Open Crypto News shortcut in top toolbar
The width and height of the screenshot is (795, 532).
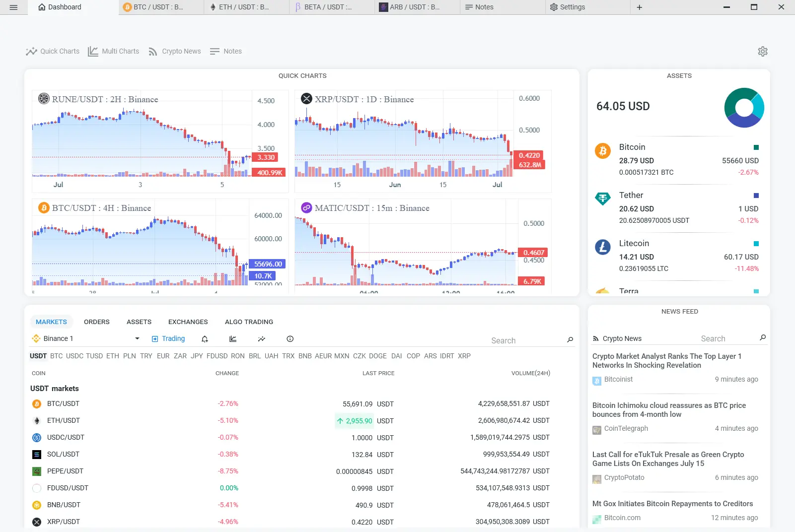[x=175, y=51]
